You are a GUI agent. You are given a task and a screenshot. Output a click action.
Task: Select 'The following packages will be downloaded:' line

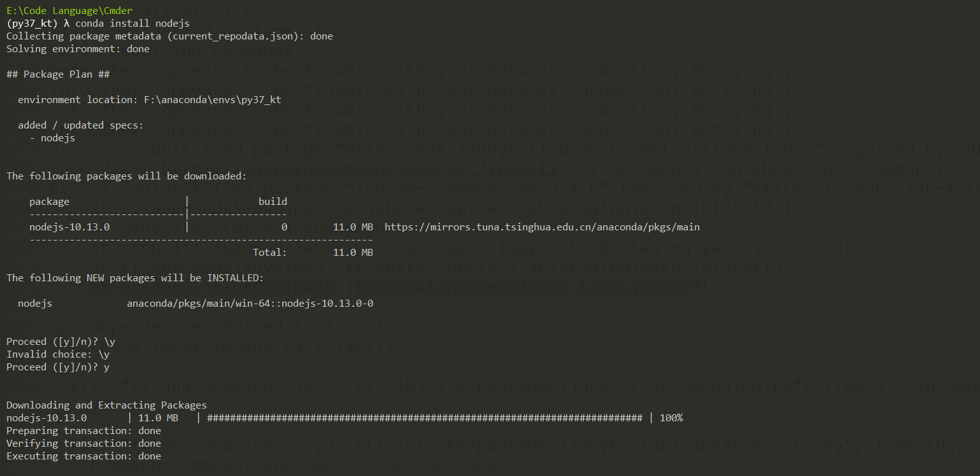[x=127, y=176]
